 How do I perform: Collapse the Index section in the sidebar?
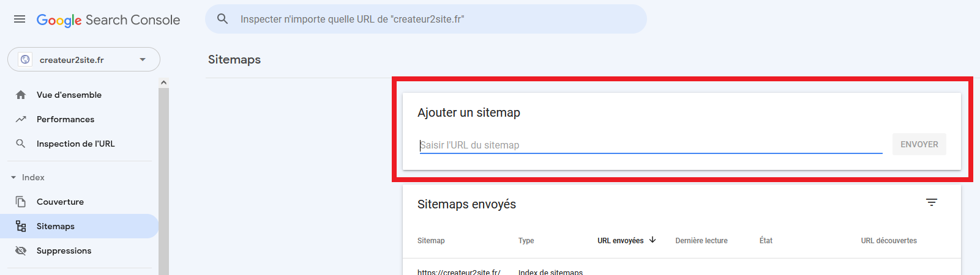coord(13,177)
